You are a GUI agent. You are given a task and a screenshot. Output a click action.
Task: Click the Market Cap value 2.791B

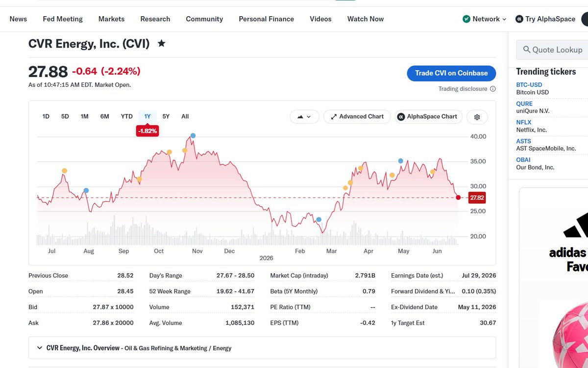pos(365,276)
